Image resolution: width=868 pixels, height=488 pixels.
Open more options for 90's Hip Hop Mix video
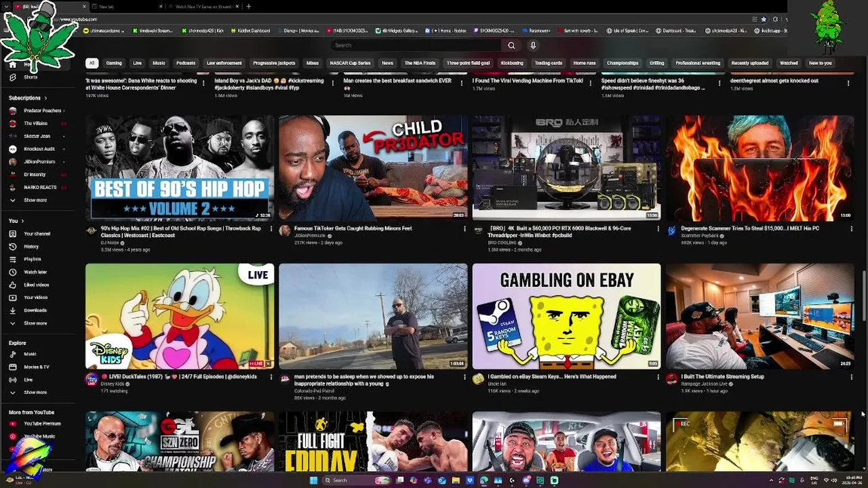271,229
